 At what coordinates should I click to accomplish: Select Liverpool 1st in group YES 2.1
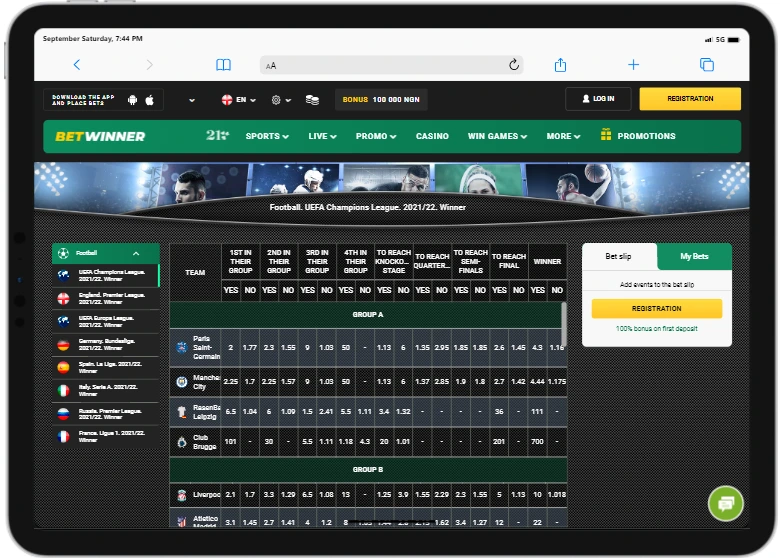(230, 495)
